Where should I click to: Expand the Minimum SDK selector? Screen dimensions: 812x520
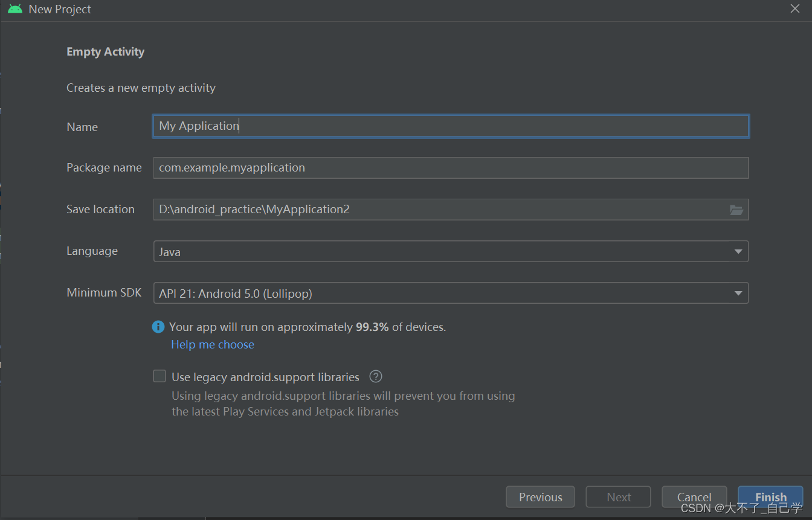tap(451, 293)
